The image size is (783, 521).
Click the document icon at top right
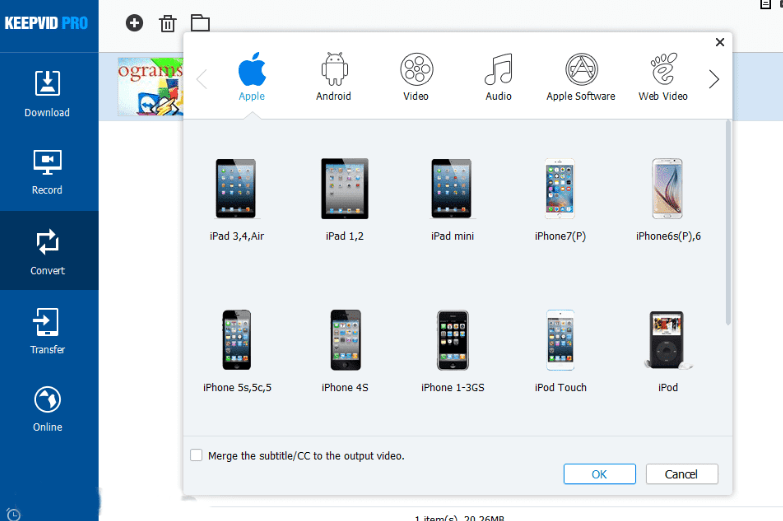coord(765,4)
